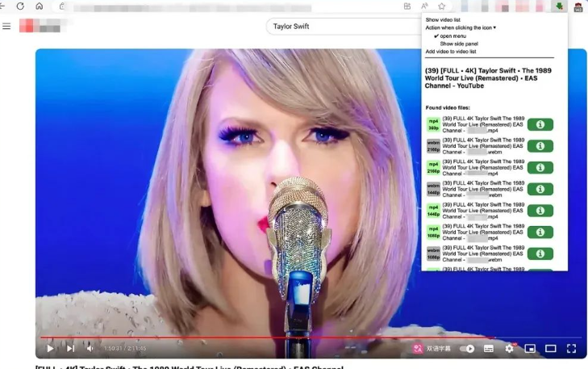Toggle subtitles closed captions
This screenshot has width=588, height=369.
pyautogui.click(x=489, y=349)
